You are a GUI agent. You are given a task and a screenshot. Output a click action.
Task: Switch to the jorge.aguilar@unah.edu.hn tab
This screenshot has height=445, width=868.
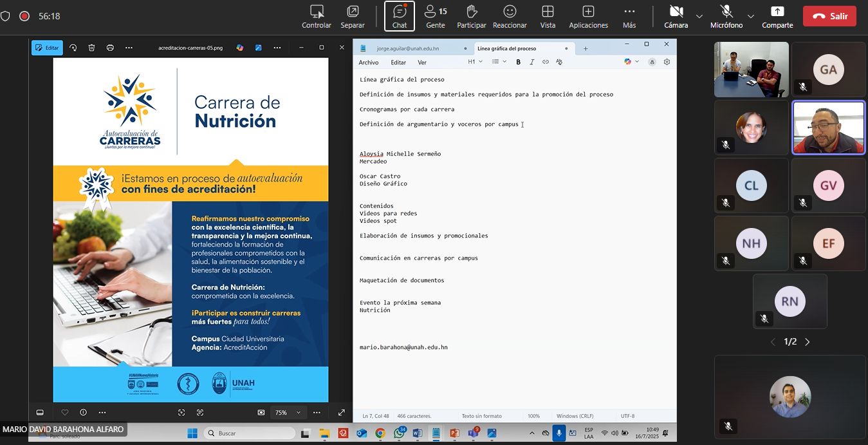pyautogui.click(x=407, y=48)
